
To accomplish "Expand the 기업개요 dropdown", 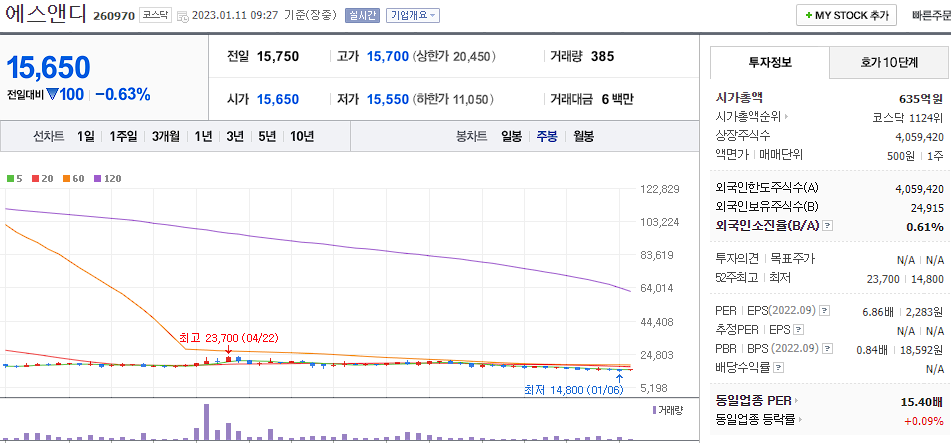I will click(x=413, y=16).
